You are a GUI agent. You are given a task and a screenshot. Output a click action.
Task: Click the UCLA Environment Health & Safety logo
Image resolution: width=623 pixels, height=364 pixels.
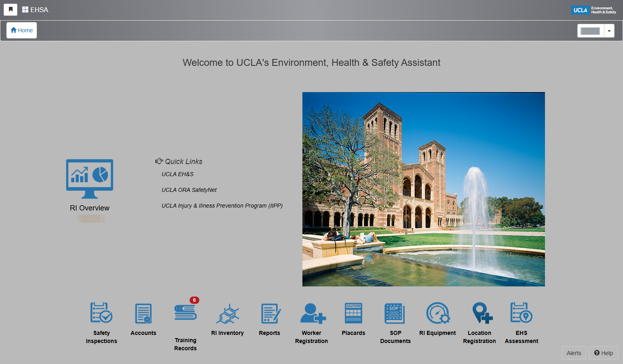click(x=594, y=10)
